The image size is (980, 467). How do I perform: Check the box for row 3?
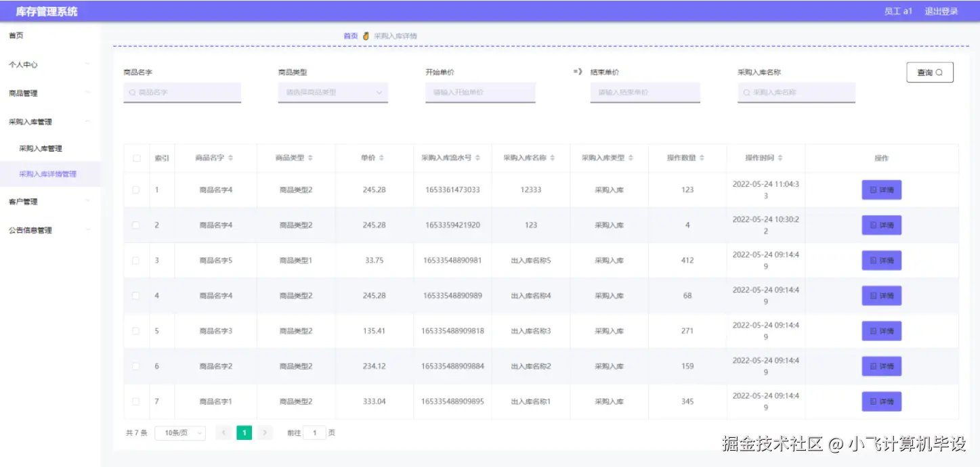click(136, 261)
